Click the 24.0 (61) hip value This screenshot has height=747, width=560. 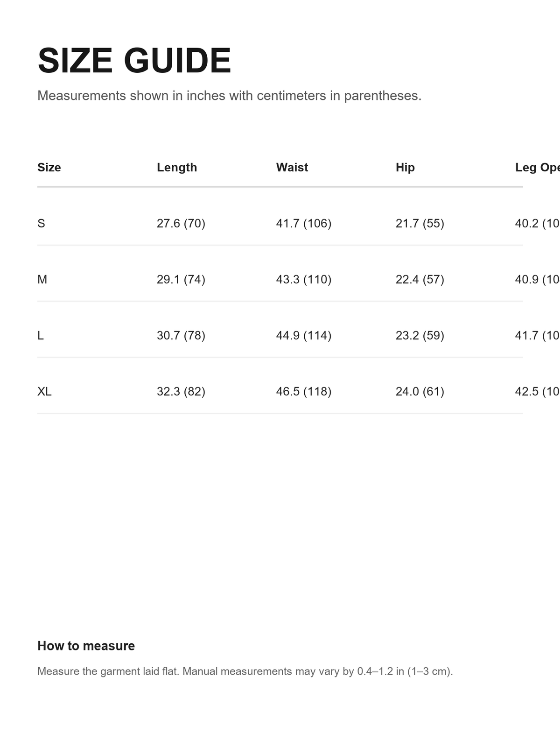[420, 391]
